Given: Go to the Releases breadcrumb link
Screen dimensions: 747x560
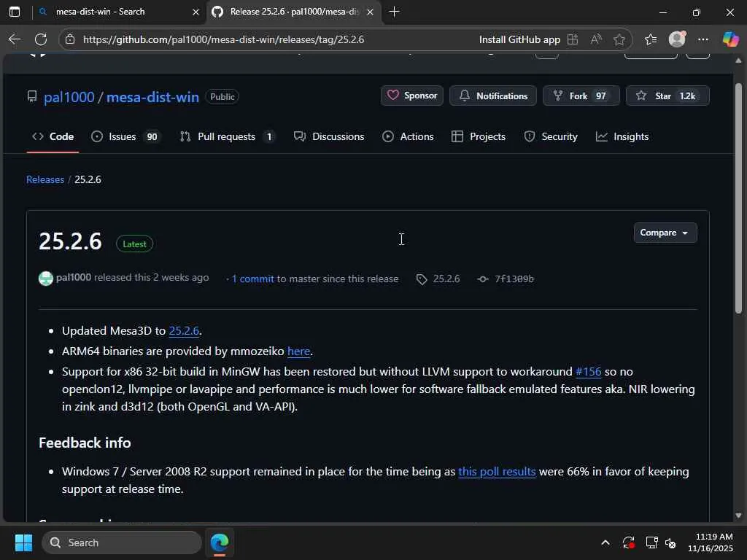Looking at the screenshot, I should pos(45,179).
